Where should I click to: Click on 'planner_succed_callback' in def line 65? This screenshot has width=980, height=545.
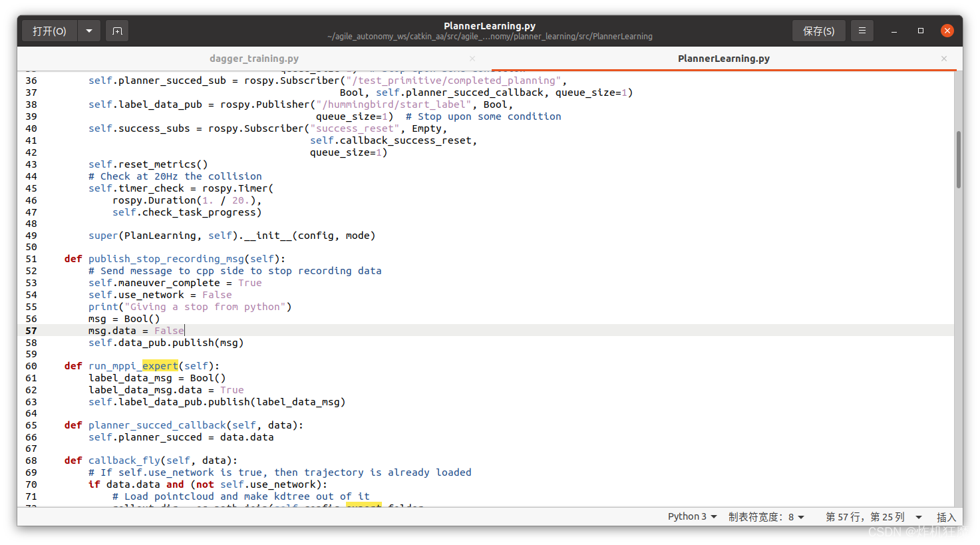[157, 425]
